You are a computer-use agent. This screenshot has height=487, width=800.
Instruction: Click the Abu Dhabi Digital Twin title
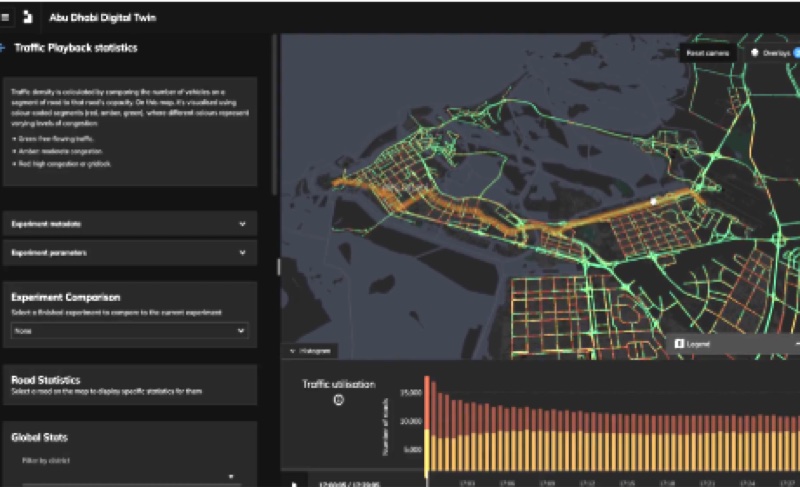tap(89, 17)
